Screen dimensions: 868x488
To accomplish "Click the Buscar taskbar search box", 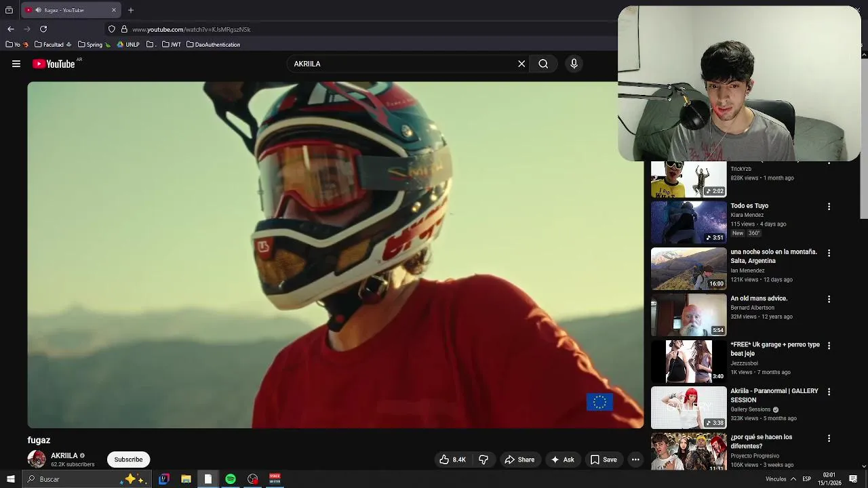I will (86, 479).
